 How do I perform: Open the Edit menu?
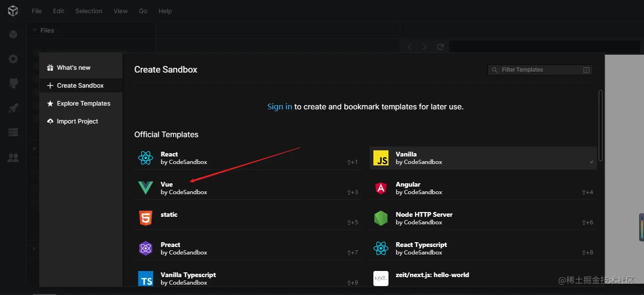58,11
